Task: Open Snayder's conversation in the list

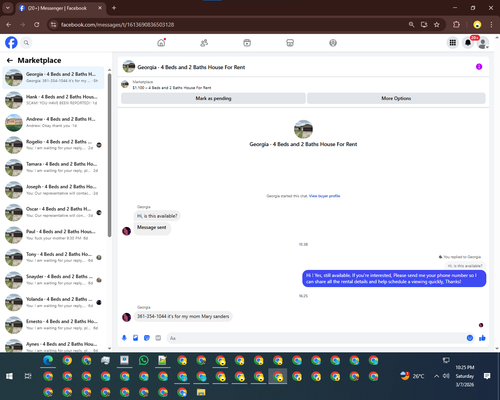Action: tap(53, 280)
